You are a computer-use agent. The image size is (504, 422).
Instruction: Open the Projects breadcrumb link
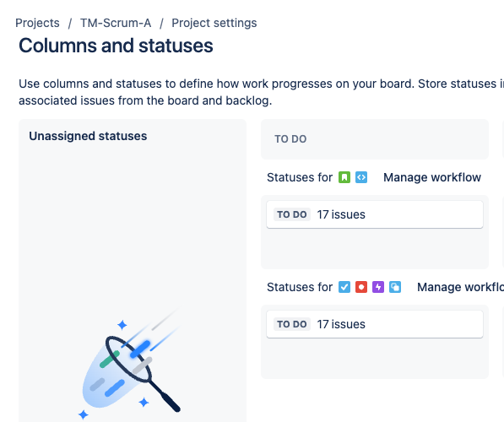point(37,23)
